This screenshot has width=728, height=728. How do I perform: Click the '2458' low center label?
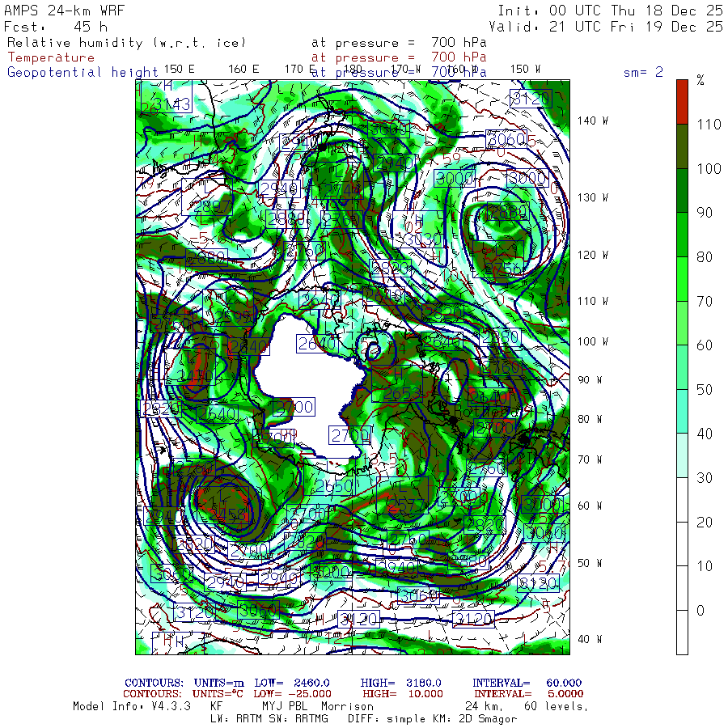tap(227, 514)
